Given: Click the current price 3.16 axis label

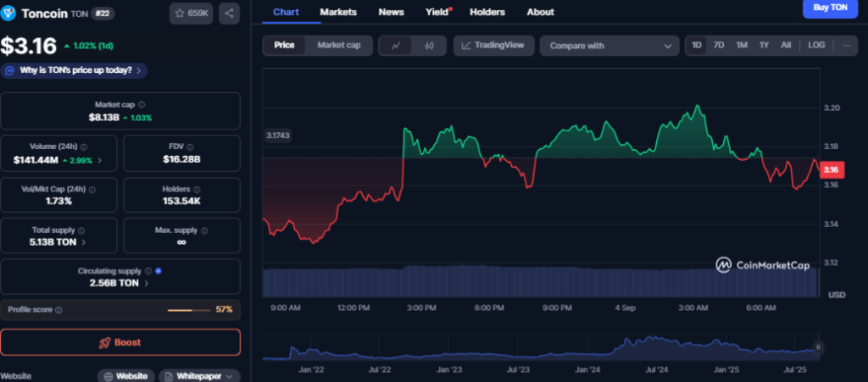Looking at the screenshot, I should (832, 169).
